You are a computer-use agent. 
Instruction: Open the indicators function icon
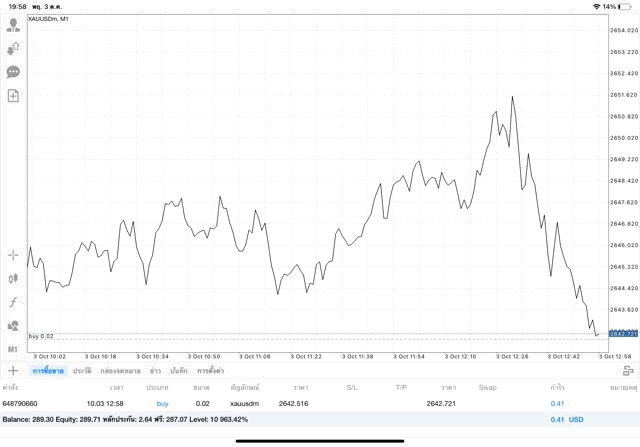coord(13,302)
